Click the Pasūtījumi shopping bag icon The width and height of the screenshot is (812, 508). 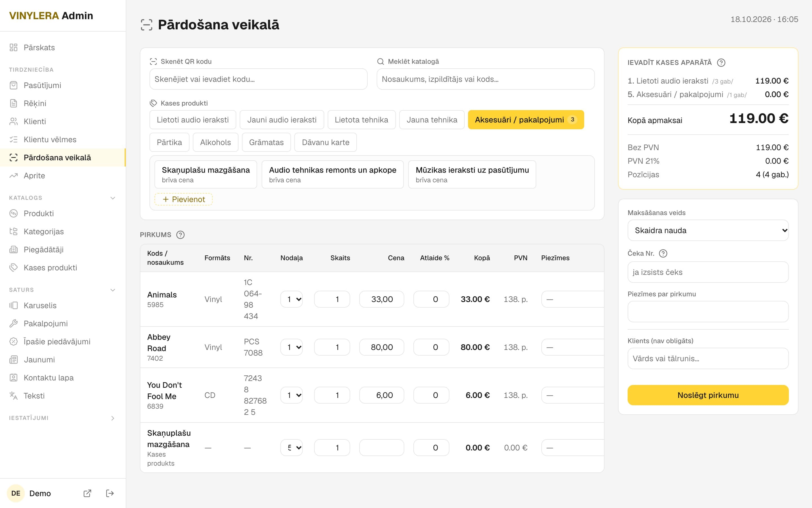(x=14, y=85)
